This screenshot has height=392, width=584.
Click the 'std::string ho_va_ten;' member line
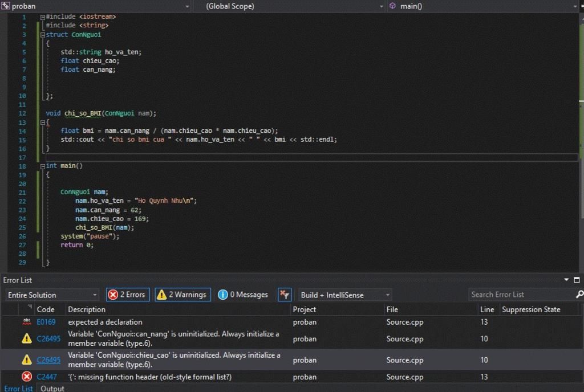point(101,52)
